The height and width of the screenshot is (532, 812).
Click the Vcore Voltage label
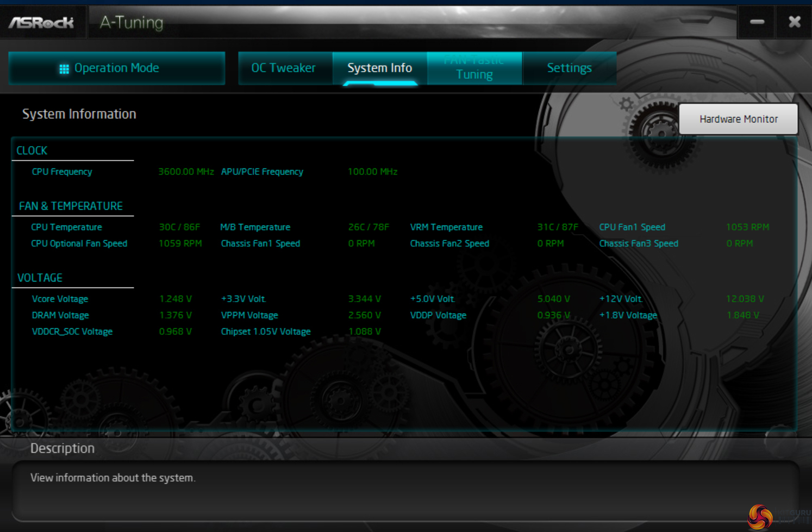[60, 299]
